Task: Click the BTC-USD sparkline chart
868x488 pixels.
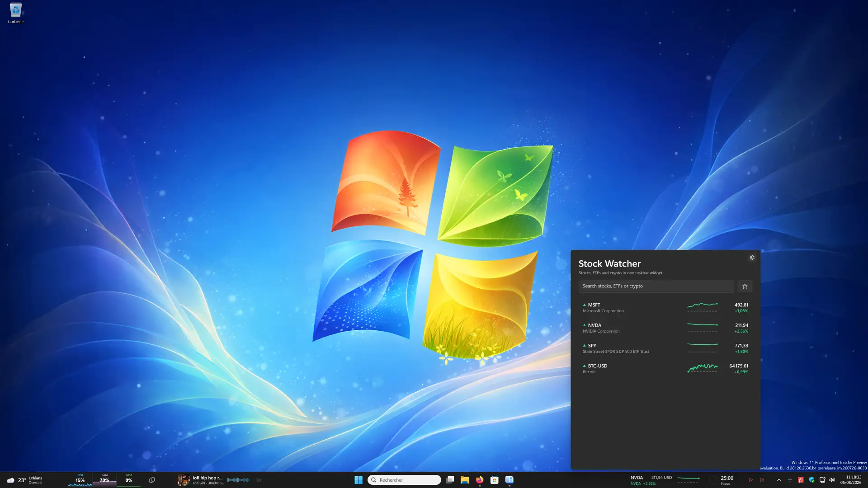Action: (703, 368)
